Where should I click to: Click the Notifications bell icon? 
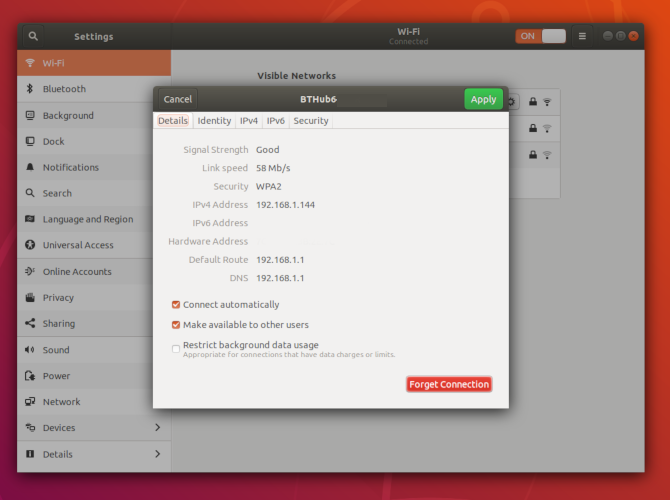tap(30, 167)
